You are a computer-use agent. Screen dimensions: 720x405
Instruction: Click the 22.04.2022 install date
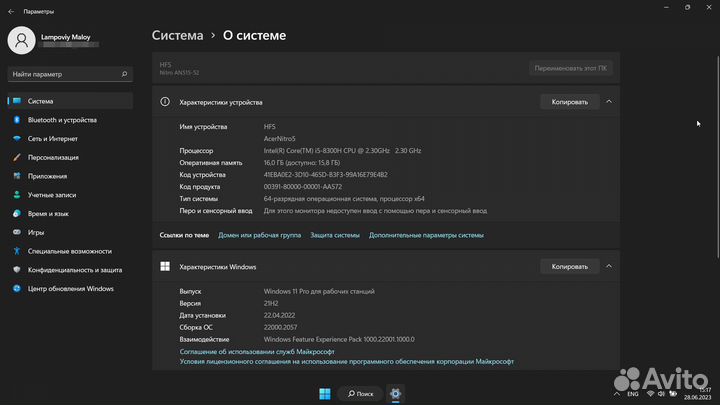pyautogui.click(x=279, y=315)
